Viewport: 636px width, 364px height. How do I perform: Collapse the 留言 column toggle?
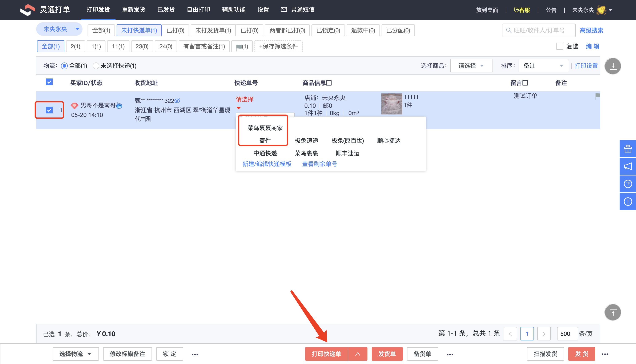[525, 83]
